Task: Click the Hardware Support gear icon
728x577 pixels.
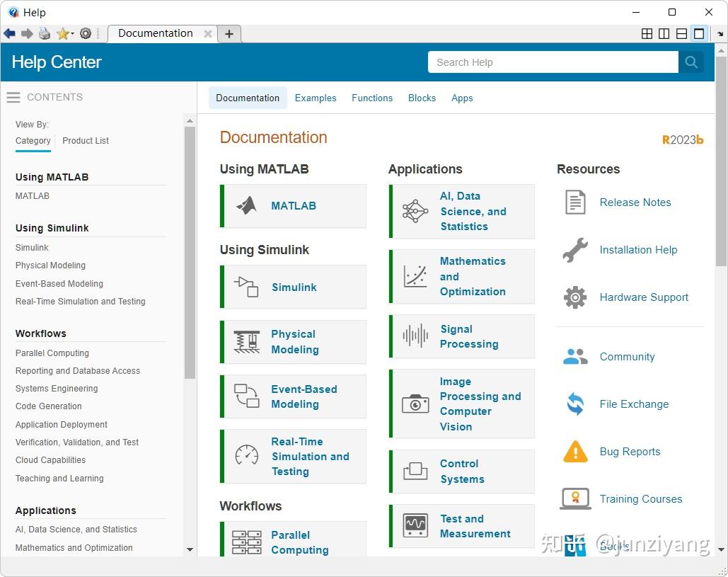Action: 575,297
